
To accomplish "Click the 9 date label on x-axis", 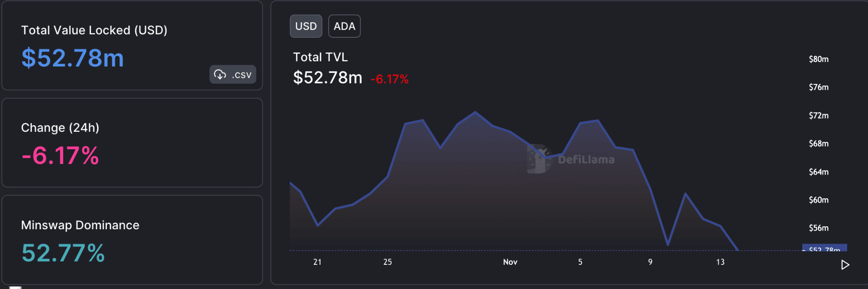I will point(650,262).
